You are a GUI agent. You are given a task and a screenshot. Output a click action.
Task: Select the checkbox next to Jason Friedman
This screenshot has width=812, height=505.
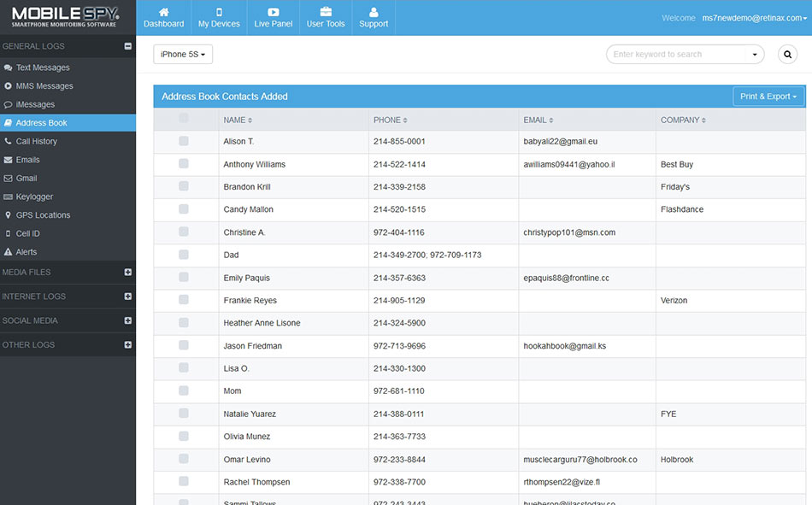coord(184,346)
